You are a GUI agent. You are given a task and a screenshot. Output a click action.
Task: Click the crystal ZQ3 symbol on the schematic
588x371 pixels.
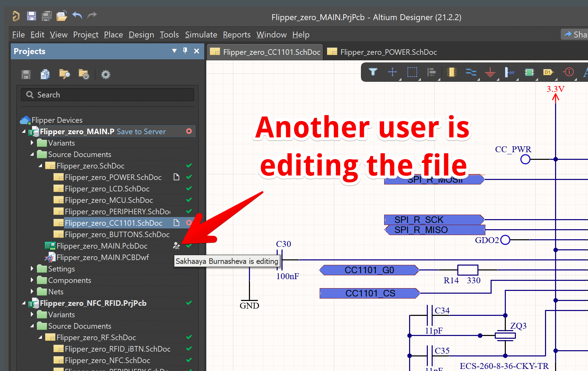pos(505,335)
